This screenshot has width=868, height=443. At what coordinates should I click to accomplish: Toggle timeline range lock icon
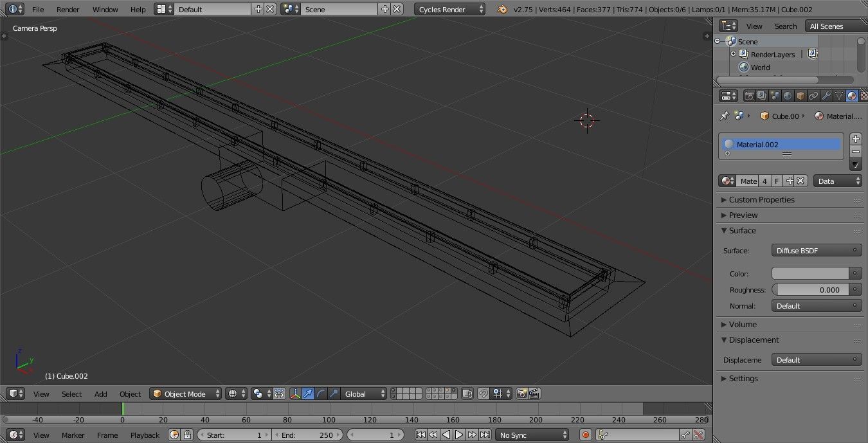(x=187, y=435)
